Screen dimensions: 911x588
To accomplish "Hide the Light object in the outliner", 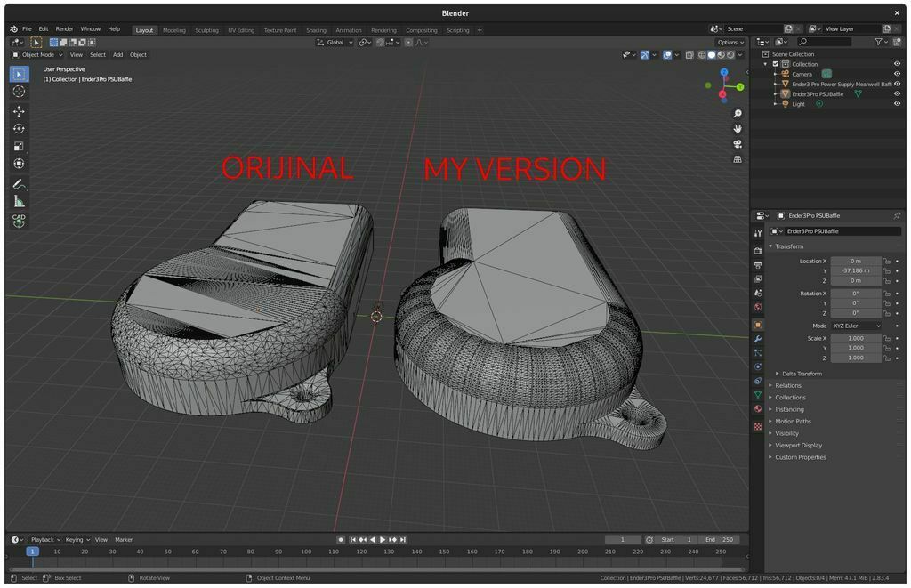I will point(897,104).
